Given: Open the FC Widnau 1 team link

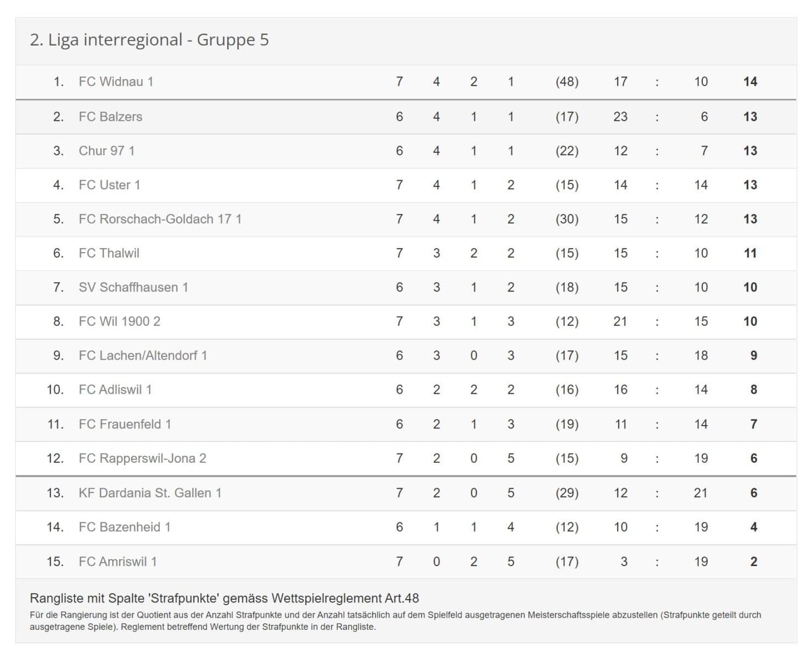Looking at the screenshot, I should 116,82.
